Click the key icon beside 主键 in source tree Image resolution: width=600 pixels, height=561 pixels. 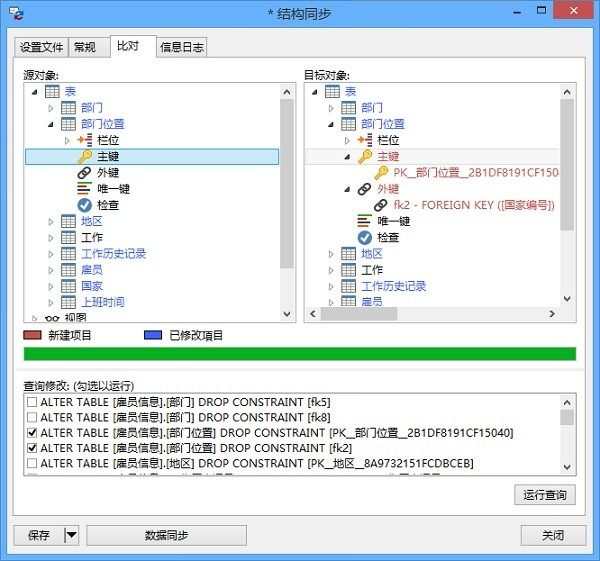[x=84, y=157]
